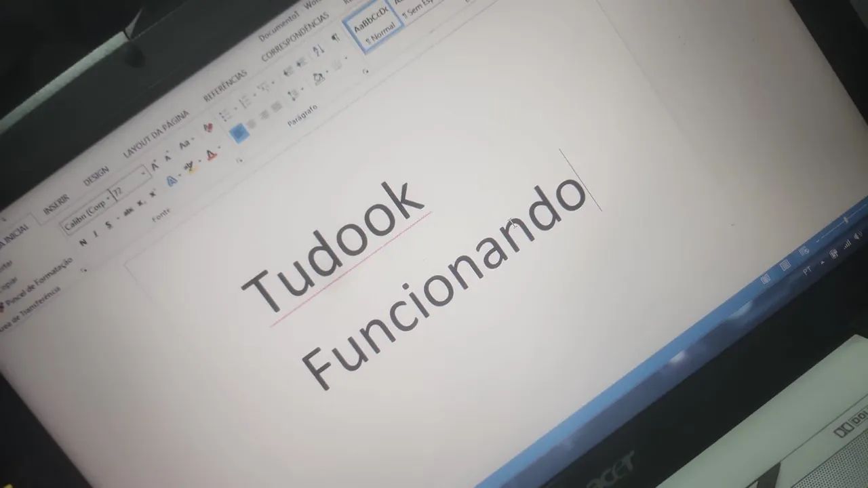Image resolution: width=868 pixels, height=488 pixels.
Task: Click the clear formatting eraser icon
Action: [208, 128]
